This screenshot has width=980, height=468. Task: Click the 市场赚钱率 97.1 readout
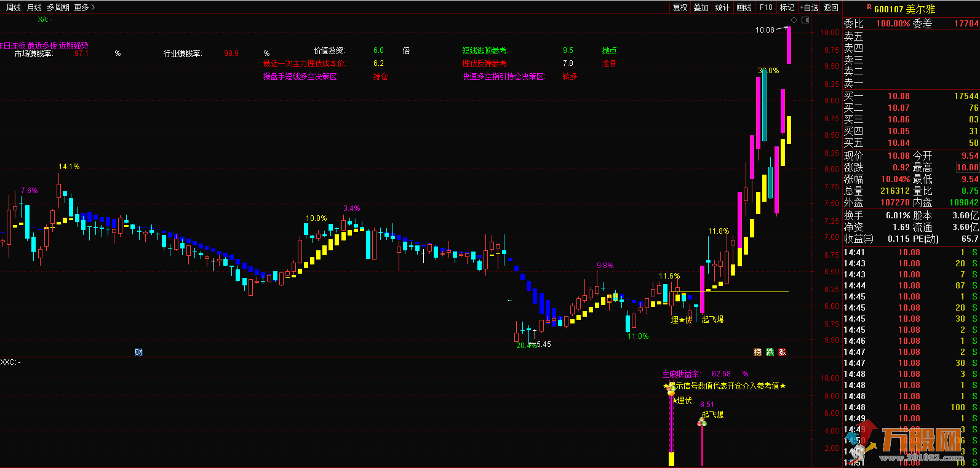point(52,54)
